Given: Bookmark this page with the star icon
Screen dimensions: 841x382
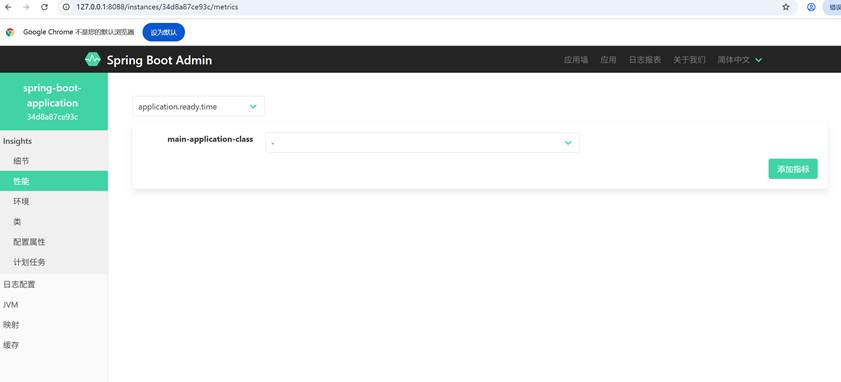Looking at the screenshot, I should coord(786,7).
